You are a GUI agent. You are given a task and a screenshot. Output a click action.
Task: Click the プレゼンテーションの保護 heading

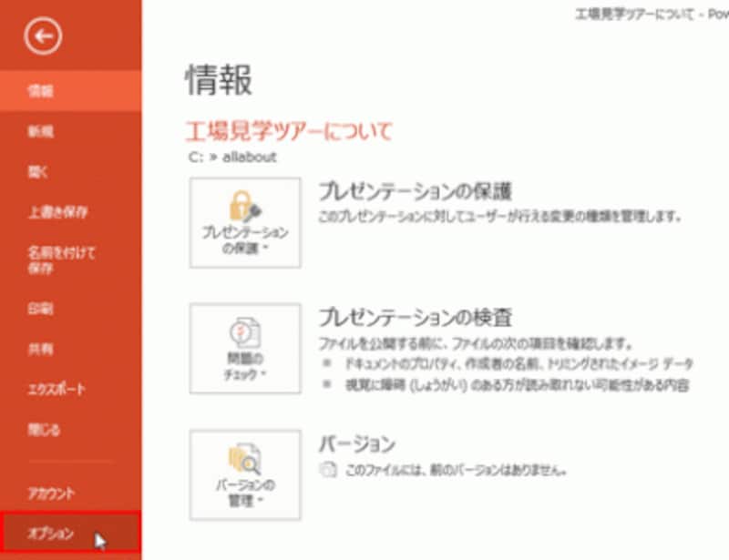416,191
